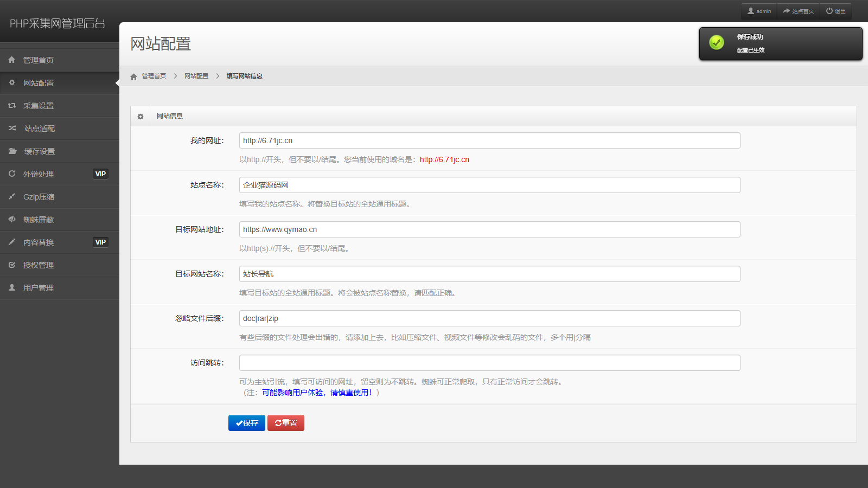Screen dimensions: 868x488
Task: Open 授权管理 in the sidebar
Action: (39, 265)
